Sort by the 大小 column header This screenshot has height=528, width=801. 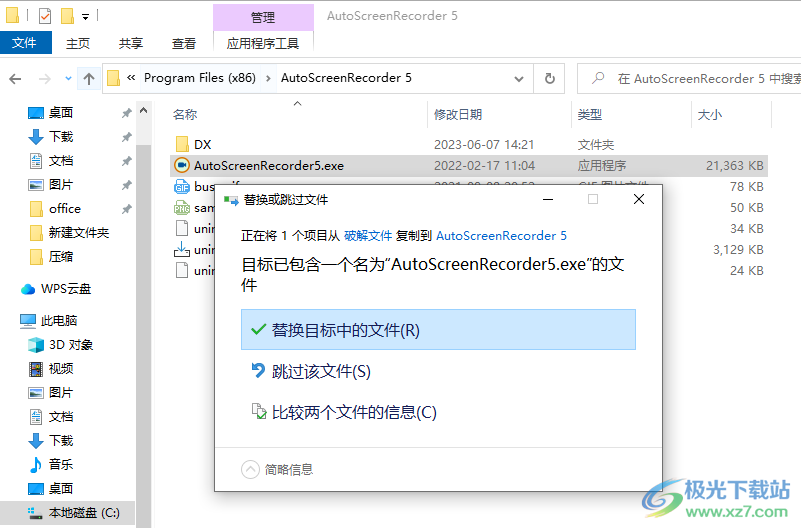[x=710, y=114]
